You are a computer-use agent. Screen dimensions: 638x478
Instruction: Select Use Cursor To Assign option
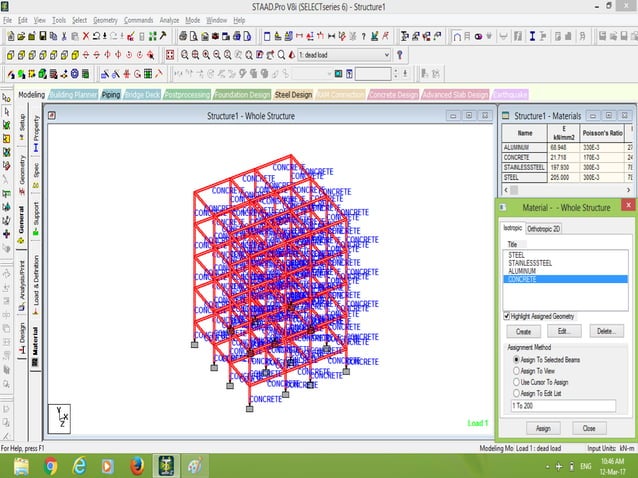[516, 382]
